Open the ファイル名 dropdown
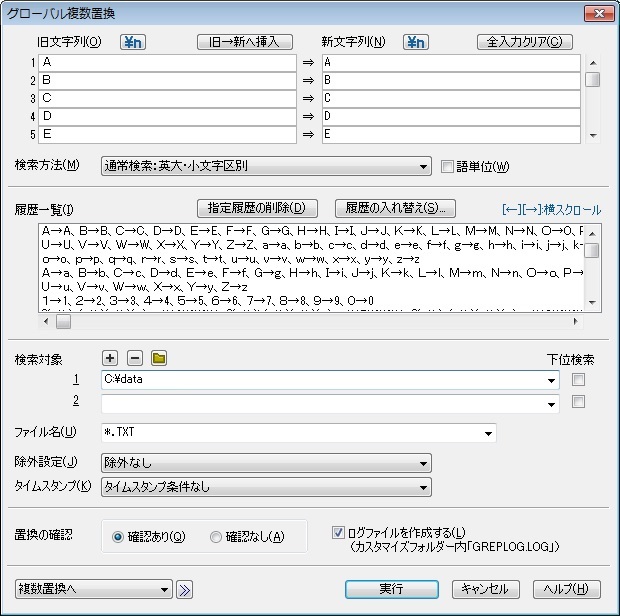 [488, 433]
